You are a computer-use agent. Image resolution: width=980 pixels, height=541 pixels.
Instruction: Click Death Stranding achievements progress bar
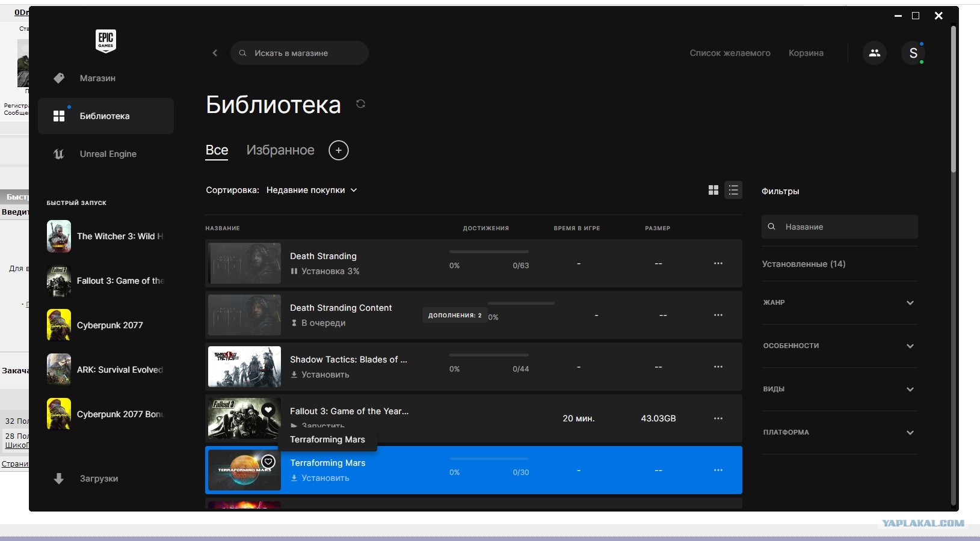pyautogui.click(x=489, y=251)
